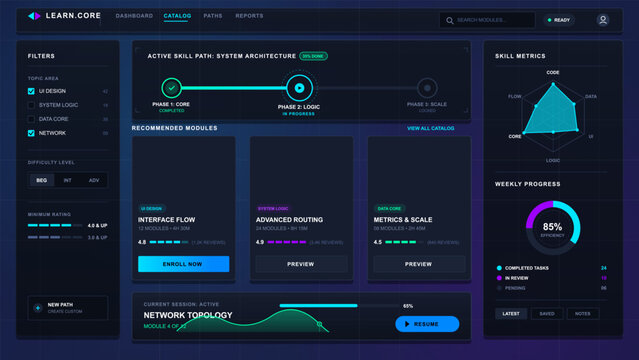
Task: Click the Network Topology session title
Action: click(x=188, y=315)
